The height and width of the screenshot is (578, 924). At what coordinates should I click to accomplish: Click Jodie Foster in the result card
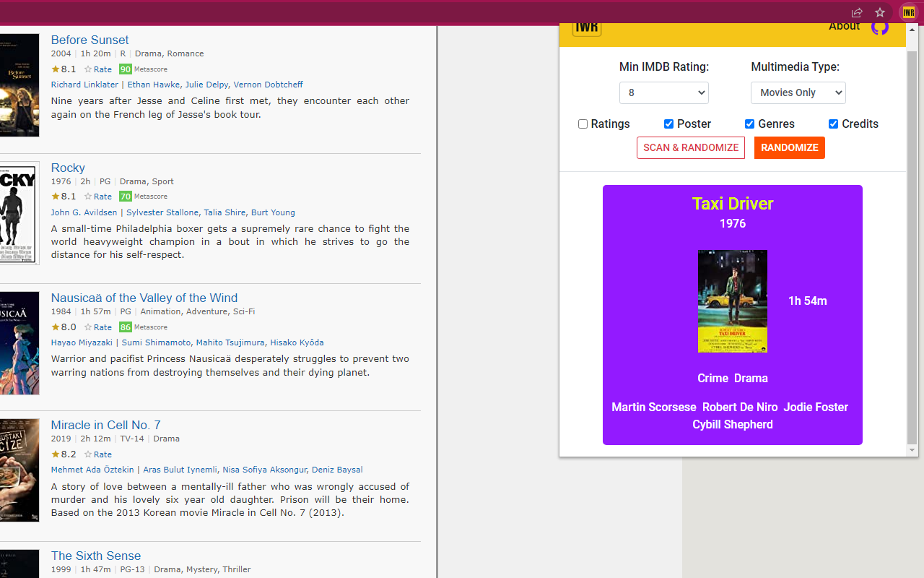(816, 407)
